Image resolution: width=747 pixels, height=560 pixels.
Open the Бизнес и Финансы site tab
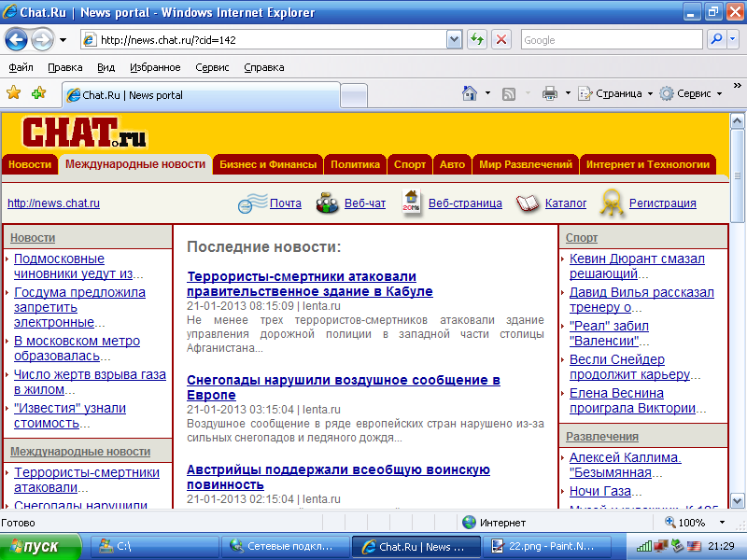click(x=268, y=164)
